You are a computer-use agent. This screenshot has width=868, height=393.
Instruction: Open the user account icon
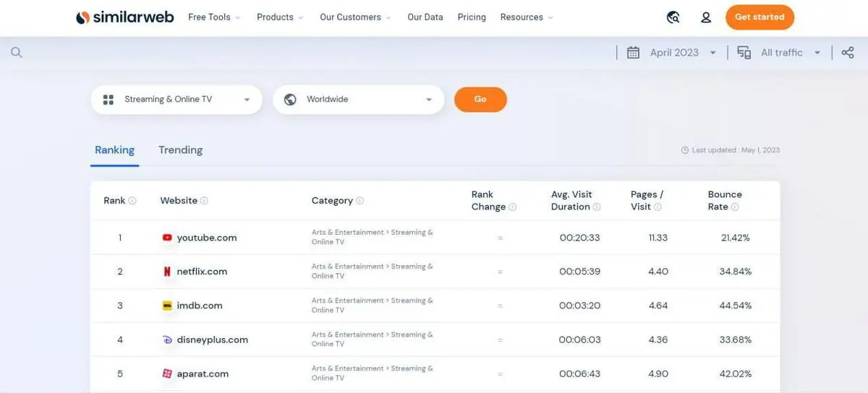(706, 17)
